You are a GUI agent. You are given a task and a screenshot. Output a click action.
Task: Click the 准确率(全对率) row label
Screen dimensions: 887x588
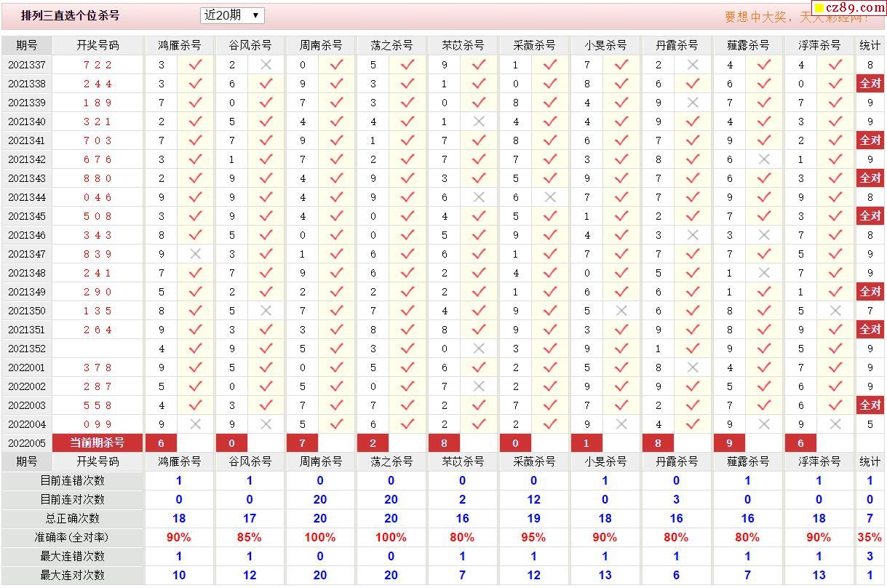coord(72,538)
